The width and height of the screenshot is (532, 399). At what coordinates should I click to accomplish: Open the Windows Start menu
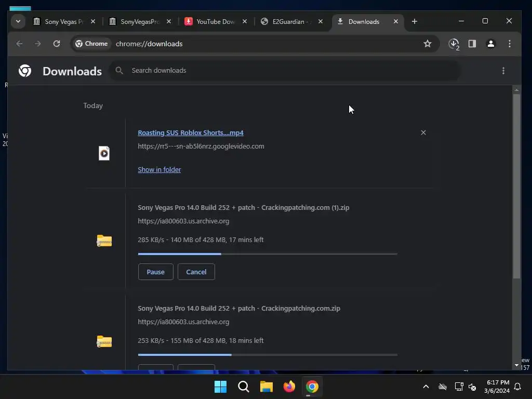point(220,387)
